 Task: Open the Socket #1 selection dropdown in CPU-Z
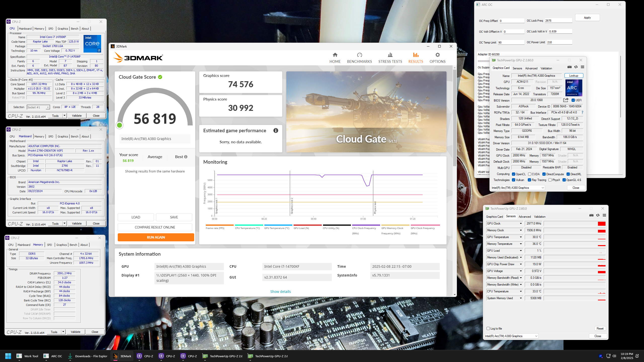38,107
